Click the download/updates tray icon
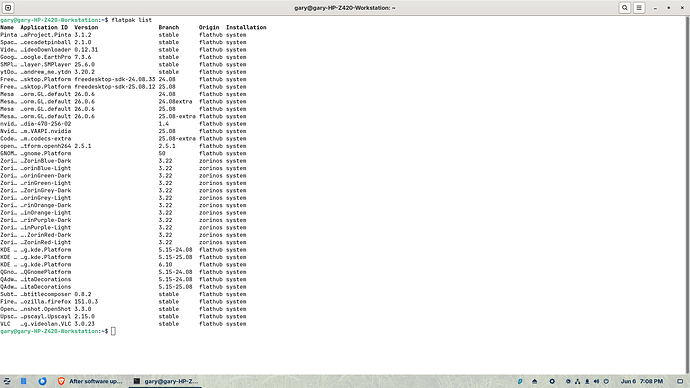The width and height of the screenshot is (690, 388). click(587, 381)
